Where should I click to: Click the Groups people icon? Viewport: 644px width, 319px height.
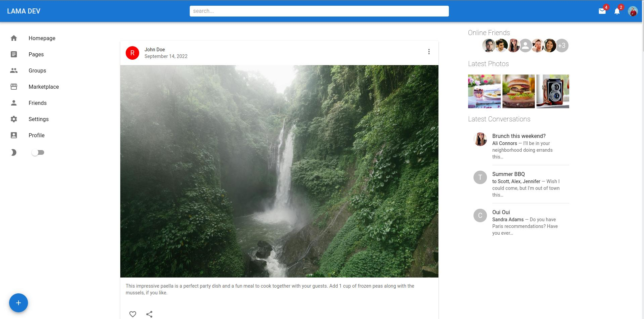14,70
